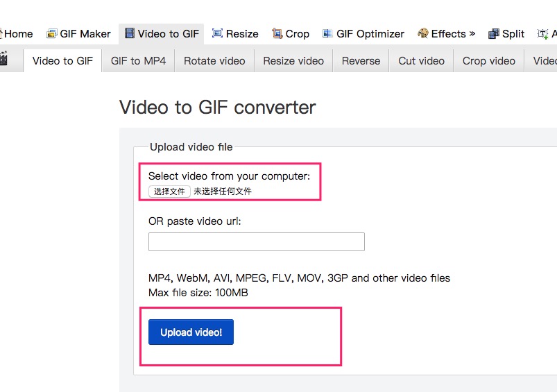Viewport: 557px width, 392px height.
Task: Click the Video to GIF film icon
Action: (130, 33)
